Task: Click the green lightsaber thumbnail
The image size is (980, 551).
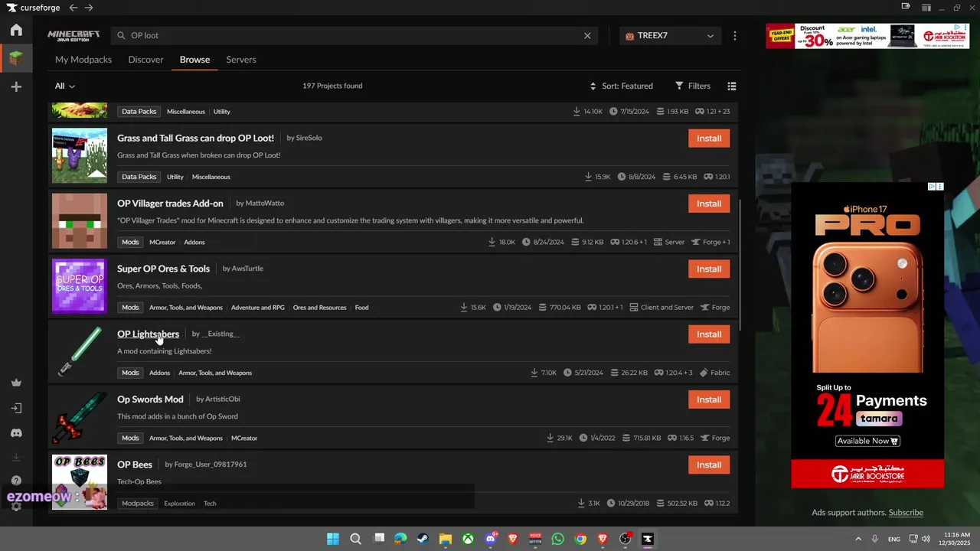Action: 80,351
